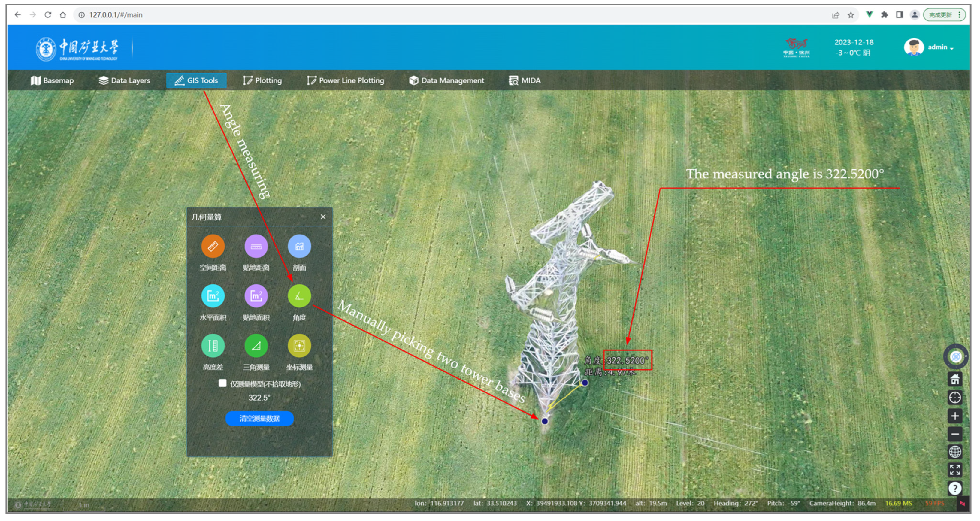Select the ground distance (贴地距离) tool
This screenshot has width=980, height=521.
coord(256,247)
